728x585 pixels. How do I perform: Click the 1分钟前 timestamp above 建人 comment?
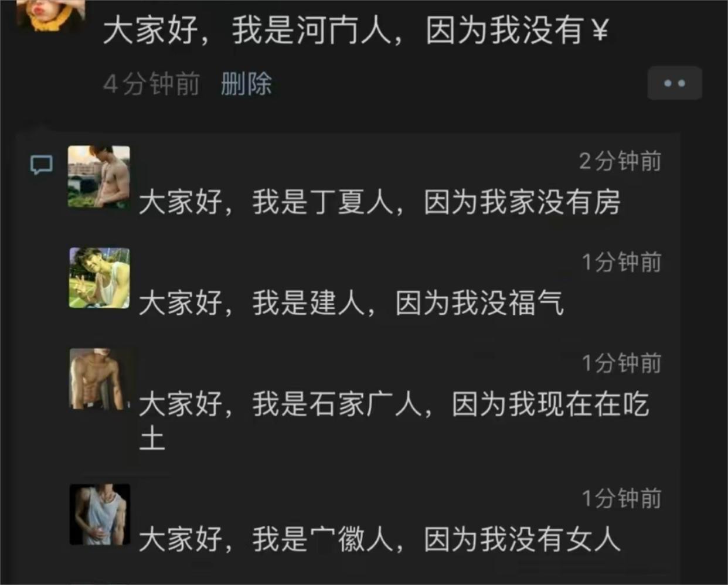(x=621, y=262)
